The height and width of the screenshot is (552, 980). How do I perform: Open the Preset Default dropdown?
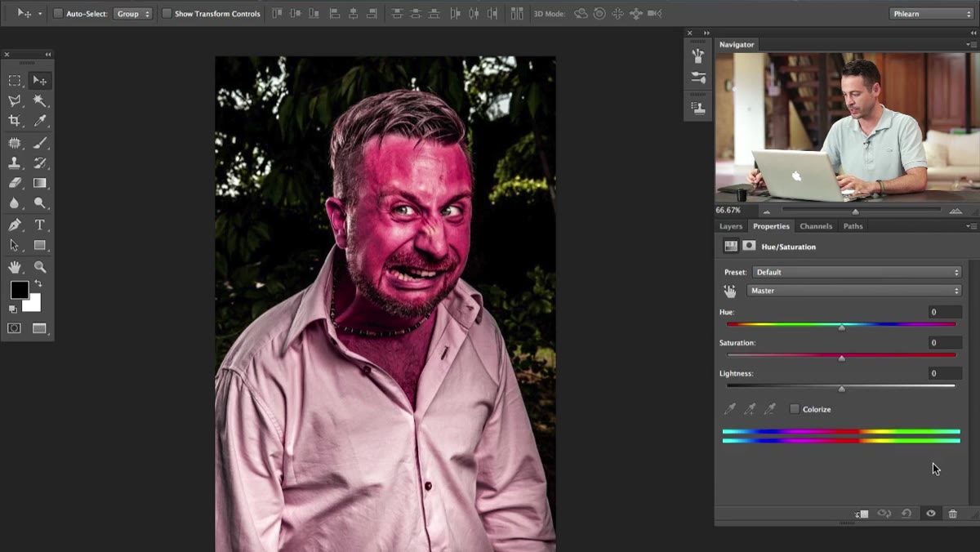857,272
